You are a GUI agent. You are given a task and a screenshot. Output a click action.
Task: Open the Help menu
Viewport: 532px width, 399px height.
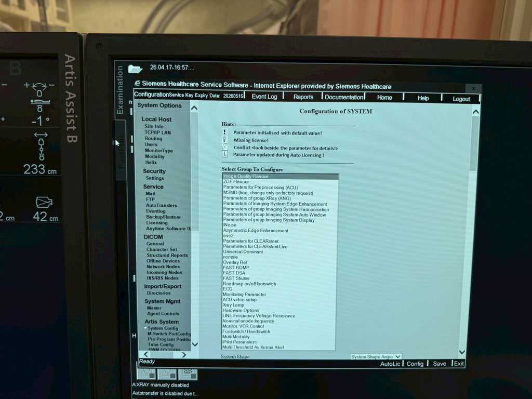click(x=423, y=98)
